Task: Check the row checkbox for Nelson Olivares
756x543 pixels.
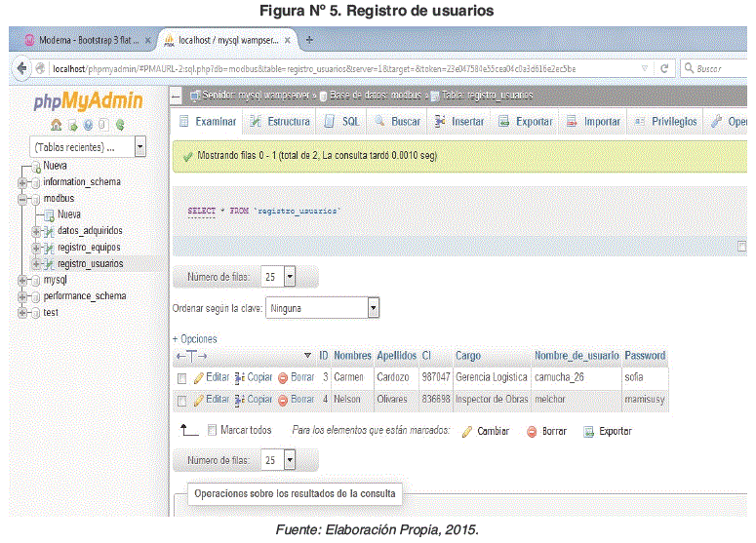Action: pyautogui.click(x=181, y=400)
